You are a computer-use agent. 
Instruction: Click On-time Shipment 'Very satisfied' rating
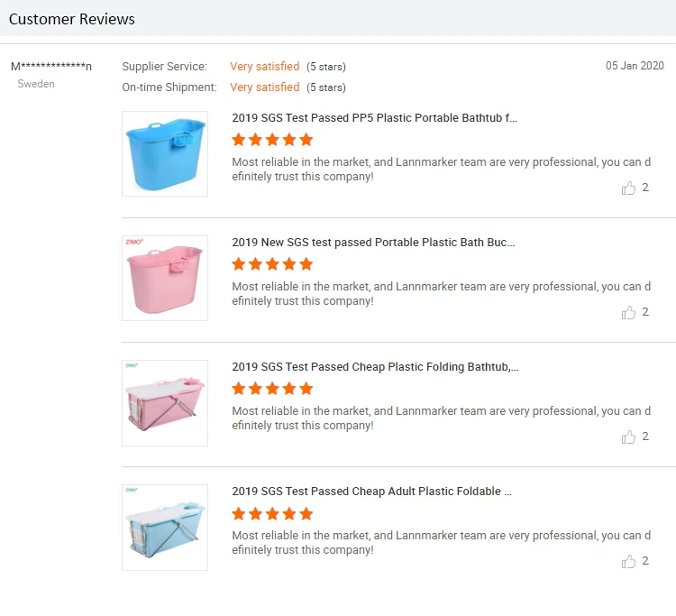click(264, 87)
